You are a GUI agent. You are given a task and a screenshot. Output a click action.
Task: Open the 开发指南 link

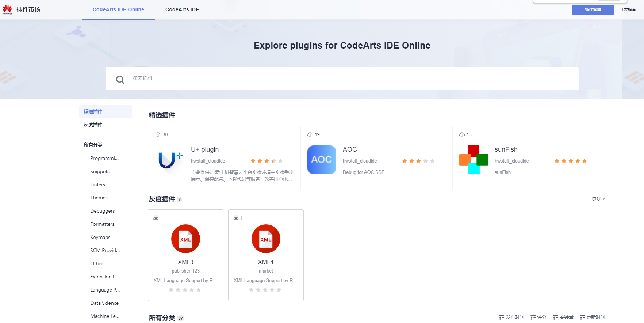[x=628, y=10]
